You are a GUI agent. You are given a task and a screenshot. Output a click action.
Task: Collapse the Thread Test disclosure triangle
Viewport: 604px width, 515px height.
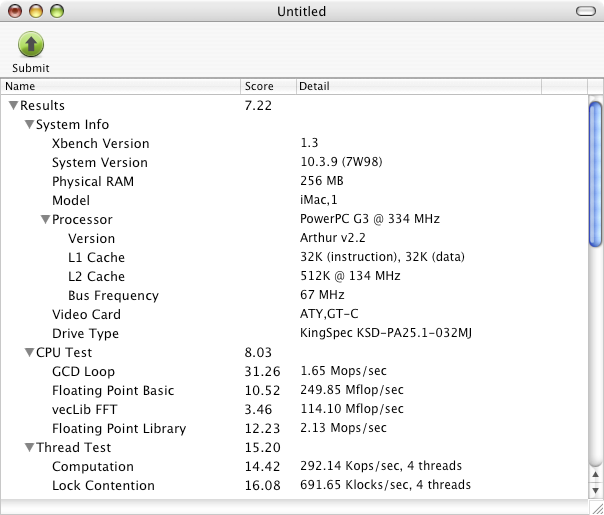click(29, 447)
